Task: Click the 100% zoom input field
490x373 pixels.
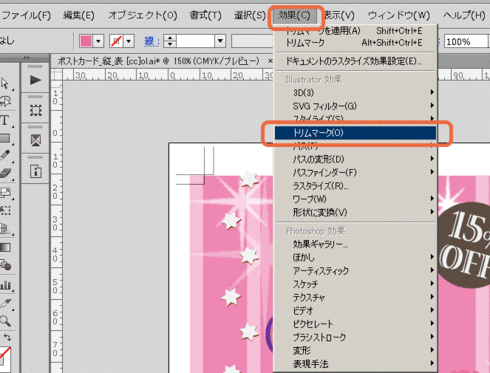Action: point(466,42)
